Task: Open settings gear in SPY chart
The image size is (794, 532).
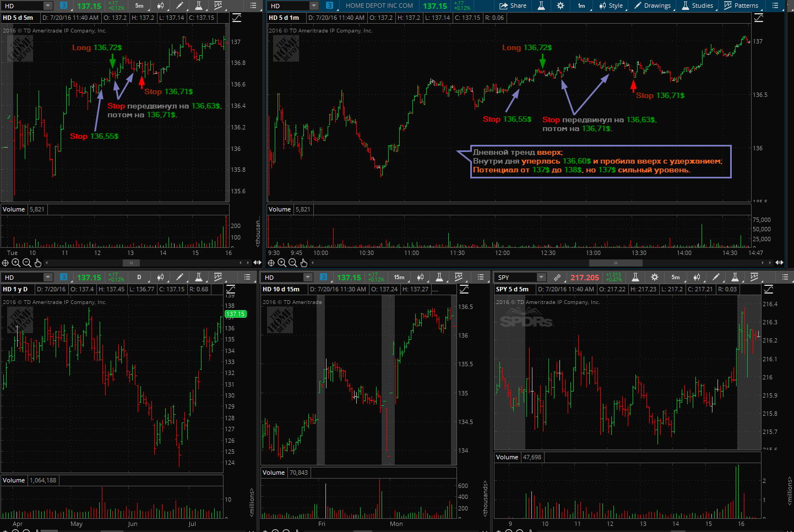Action: 655,277
